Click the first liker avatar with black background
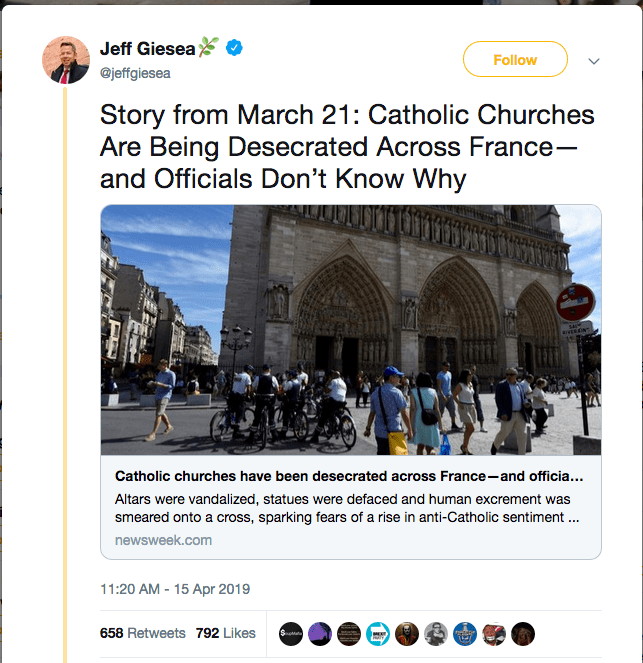 pos(290,633)
